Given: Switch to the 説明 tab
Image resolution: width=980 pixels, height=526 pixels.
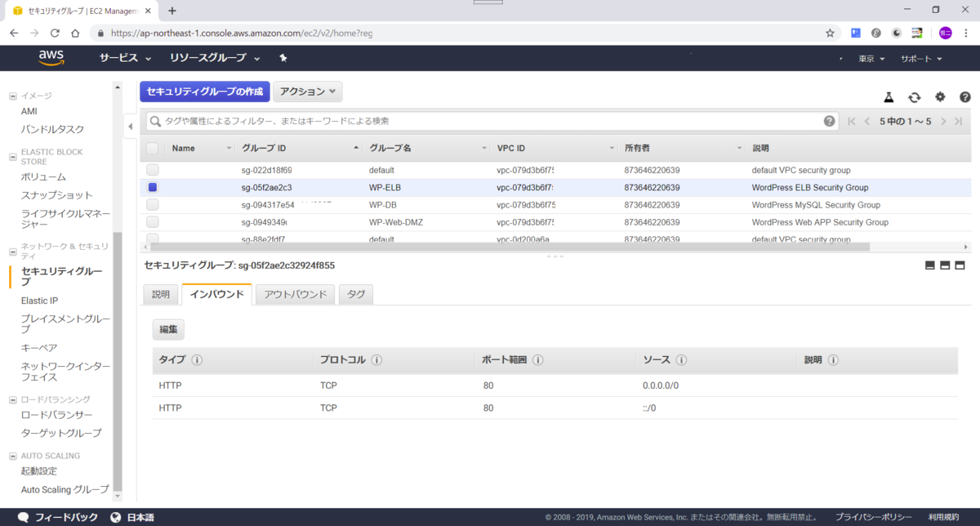Looking at the screenshot, I should point(161,295).
